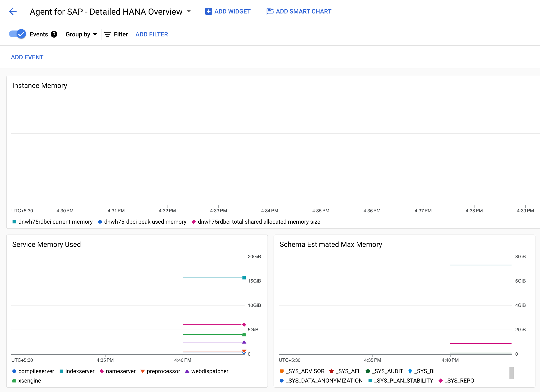Screen dimensions: 540x392
Task: Click the ADD FILTER button
Action: [x=151, y=34]
